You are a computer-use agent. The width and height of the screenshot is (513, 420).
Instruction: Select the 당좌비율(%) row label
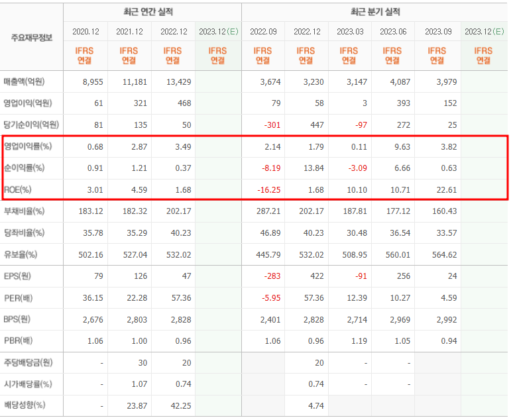[x=25, y=233]
